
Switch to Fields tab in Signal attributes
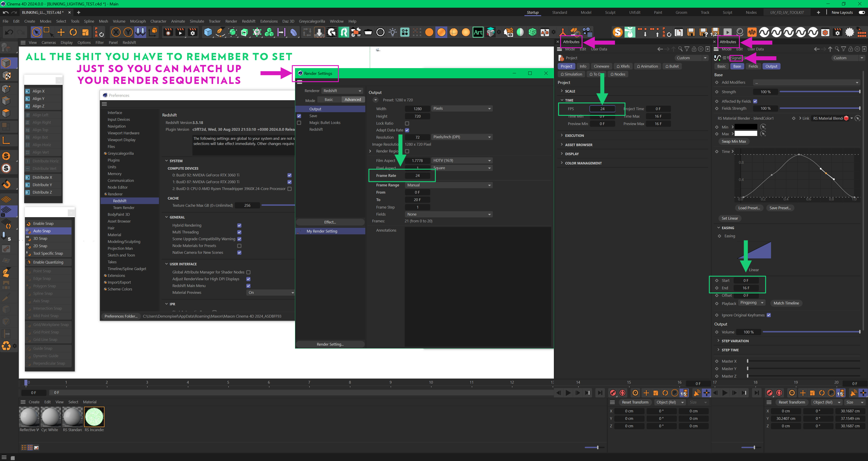(x=753, y=67)
